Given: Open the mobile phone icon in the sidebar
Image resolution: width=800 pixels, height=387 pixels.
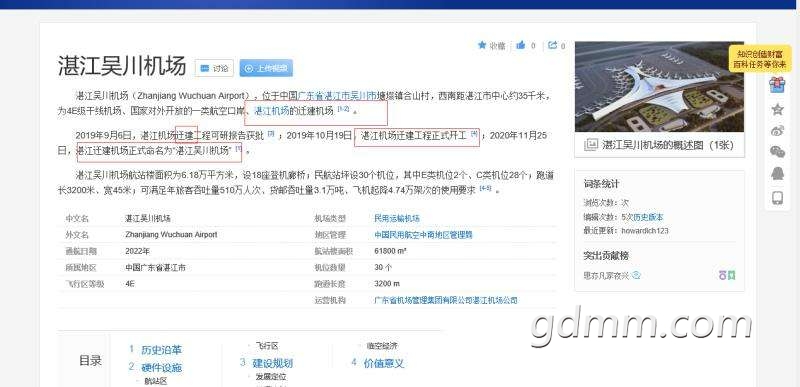Looking at the screenshot, I should tap(777, 197).
